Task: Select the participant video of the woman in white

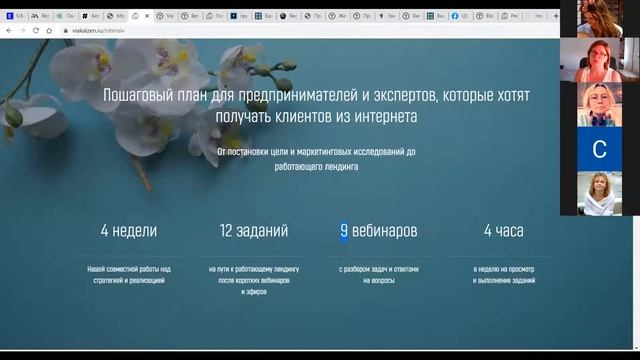Action: pyautogui.click(x=599, y=193)
